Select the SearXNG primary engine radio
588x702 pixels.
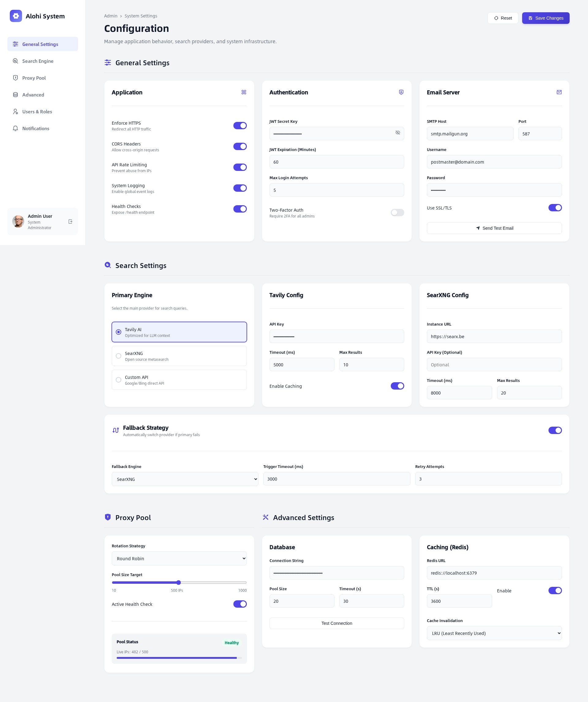(118, 356)
